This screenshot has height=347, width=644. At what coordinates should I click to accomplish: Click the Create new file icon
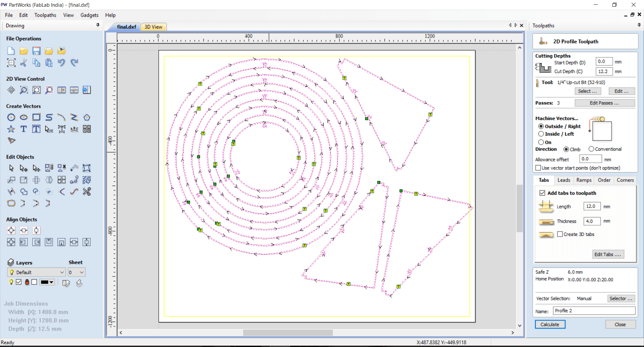pyautogui.click(x=11, y=51)
